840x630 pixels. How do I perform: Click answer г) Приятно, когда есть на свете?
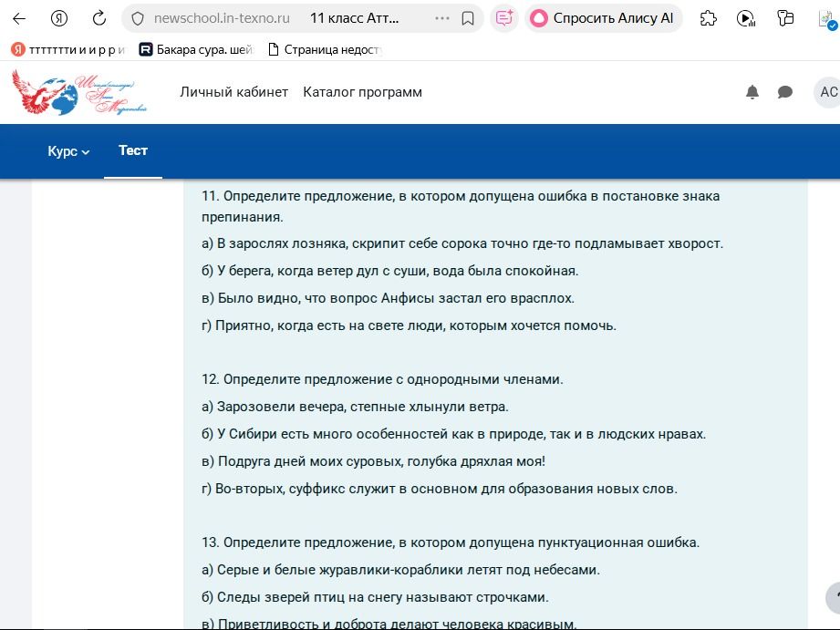pos(409,325)
